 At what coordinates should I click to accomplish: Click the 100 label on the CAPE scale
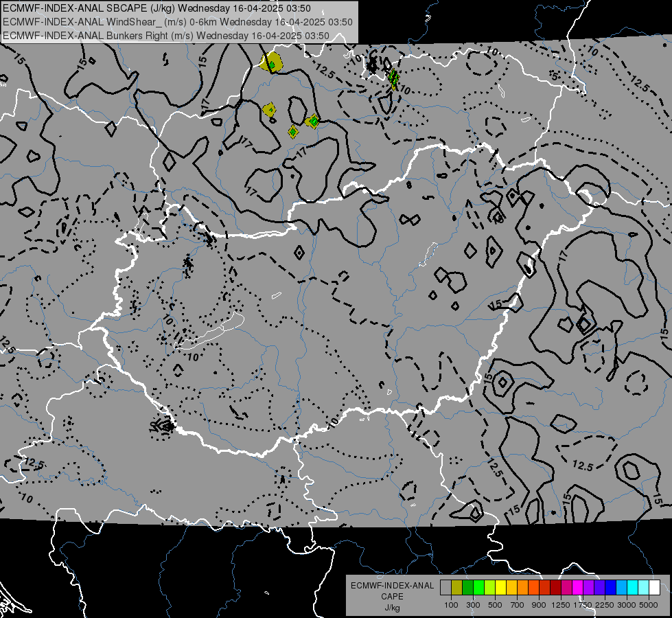451,605
